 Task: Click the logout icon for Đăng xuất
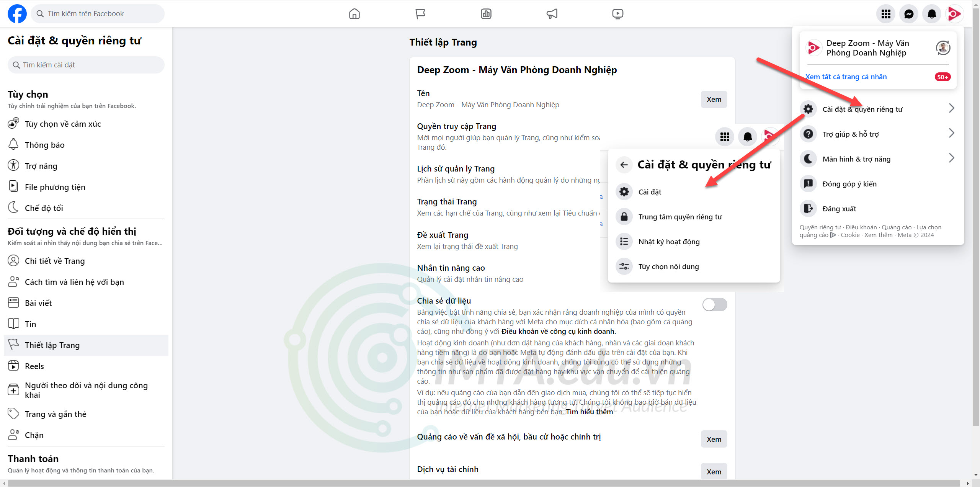tap(808, 208)
